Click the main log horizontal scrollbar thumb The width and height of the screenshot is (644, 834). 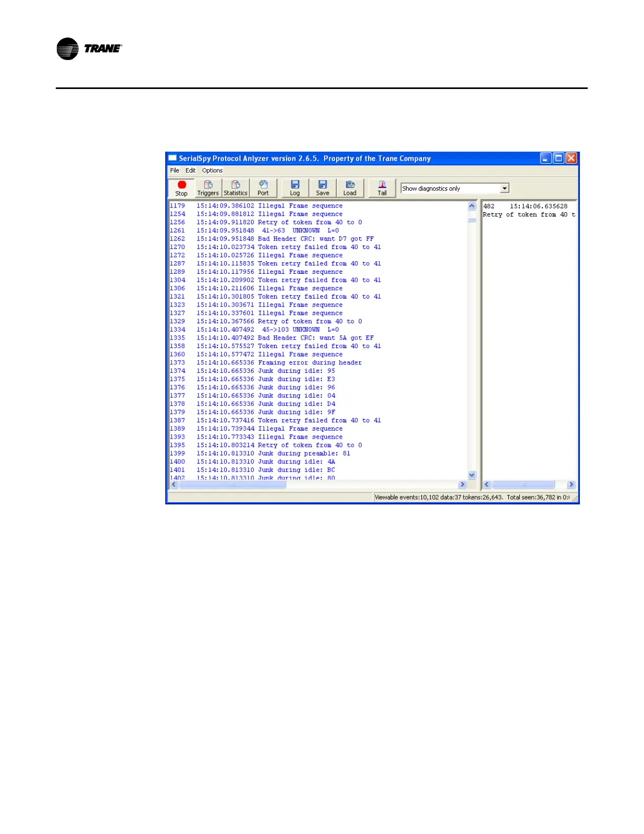[232, 484]
